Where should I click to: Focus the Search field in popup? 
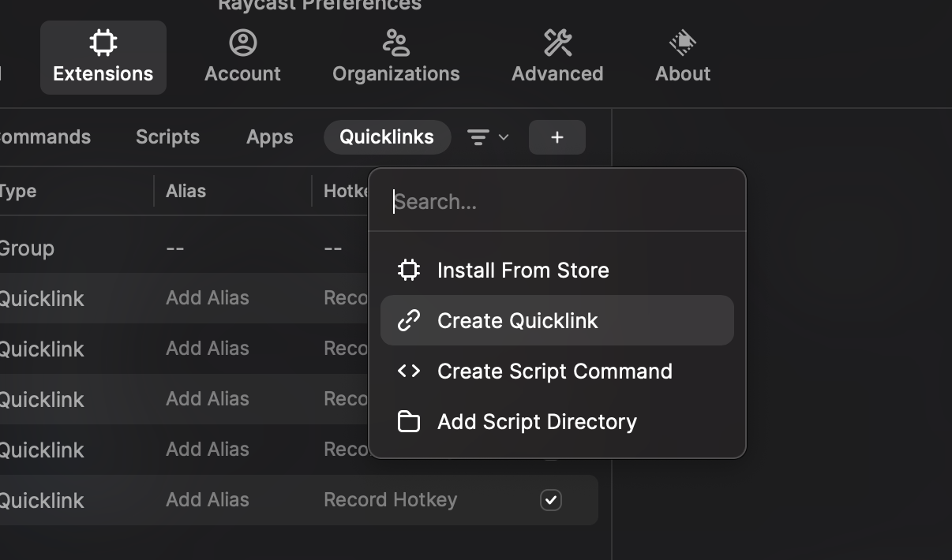(x=557, y=202)
